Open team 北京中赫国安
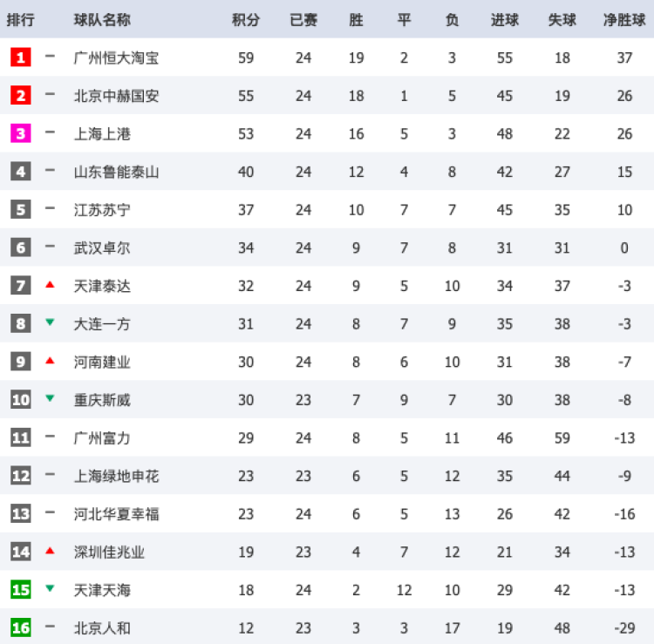This screenshot has height=644, width=654. tap(116, 96)
